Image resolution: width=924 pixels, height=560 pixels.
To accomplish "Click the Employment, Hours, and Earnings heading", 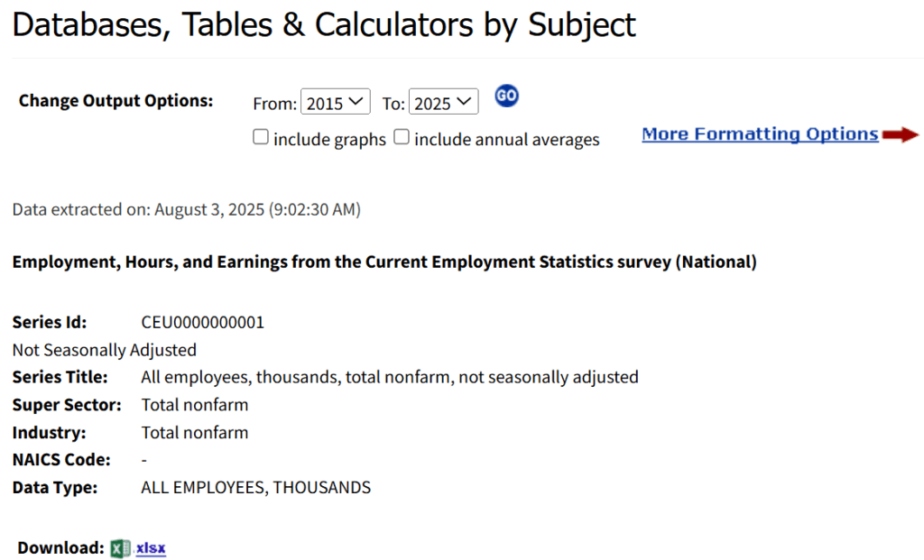I will point(384,262).
